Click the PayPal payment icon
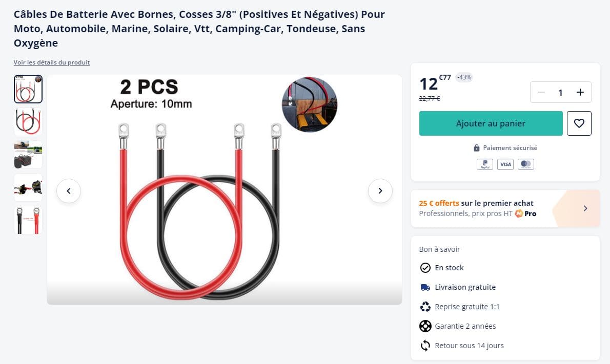 click(484, 164)
